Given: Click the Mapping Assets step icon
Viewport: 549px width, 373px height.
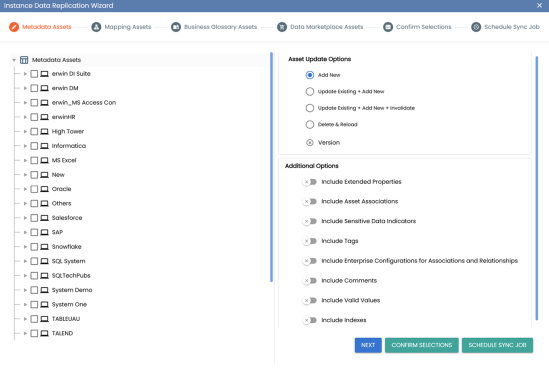Looking at the screenshot, I should [x=96, y=27].
